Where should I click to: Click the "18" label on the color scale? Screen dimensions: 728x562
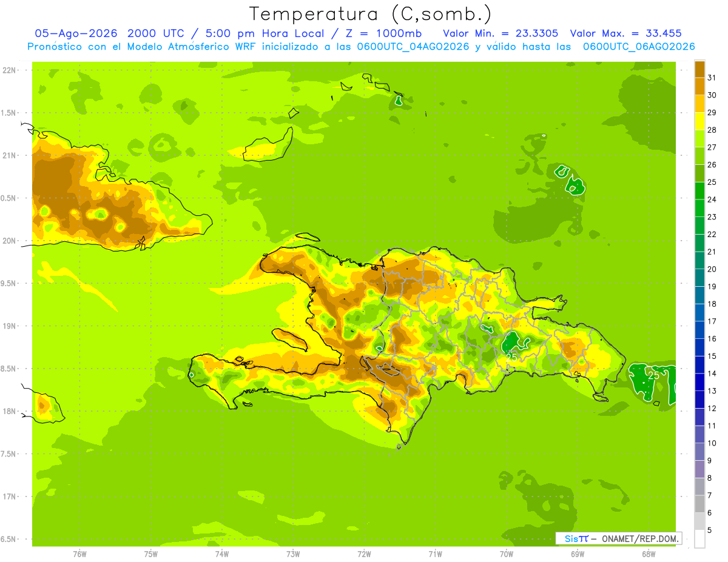(x=712, y=304)
